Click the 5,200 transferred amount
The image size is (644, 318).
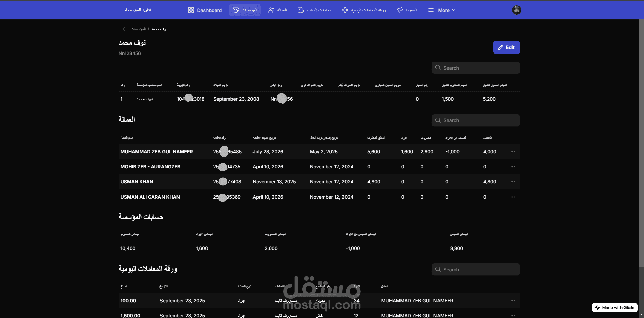(x=489, y=99)
